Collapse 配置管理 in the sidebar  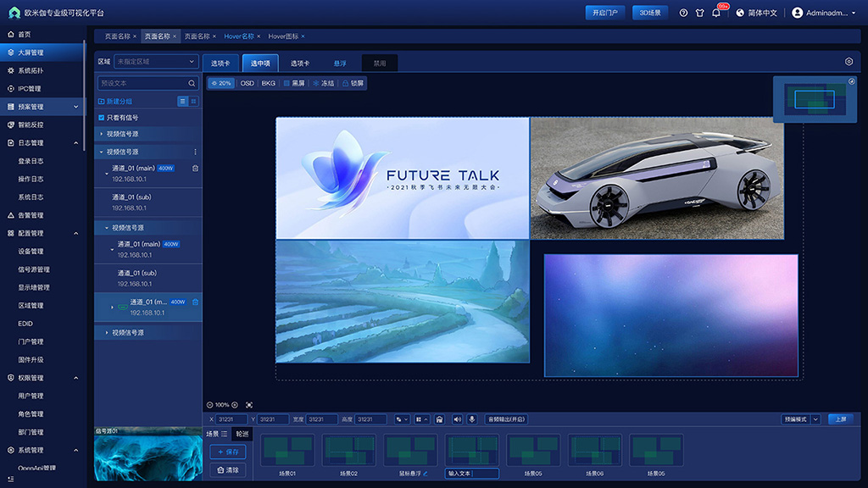(75, 234)
